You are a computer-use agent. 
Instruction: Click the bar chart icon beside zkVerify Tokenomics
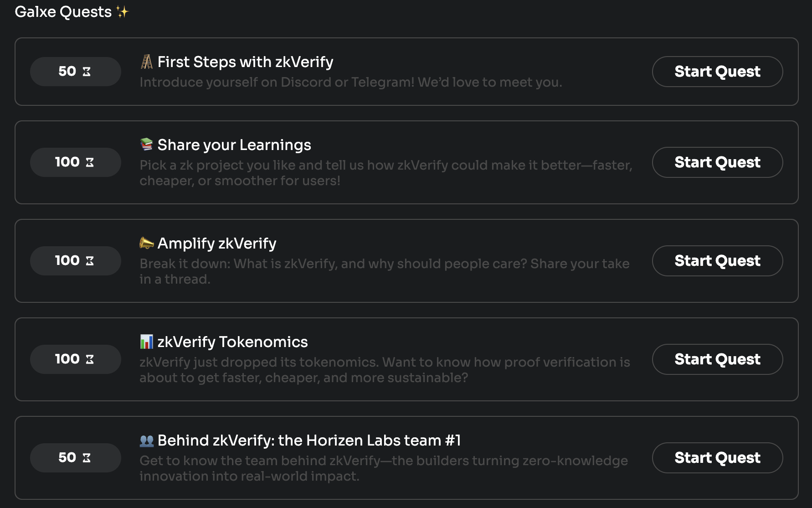pyautogui.click(x=146, y=342)
